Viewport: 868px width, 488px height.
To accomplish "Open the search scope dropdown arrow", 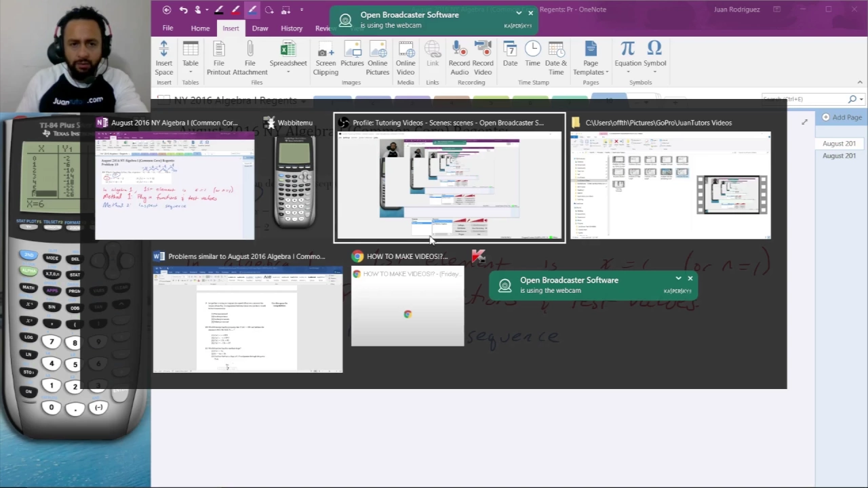I will click(861, 100).
